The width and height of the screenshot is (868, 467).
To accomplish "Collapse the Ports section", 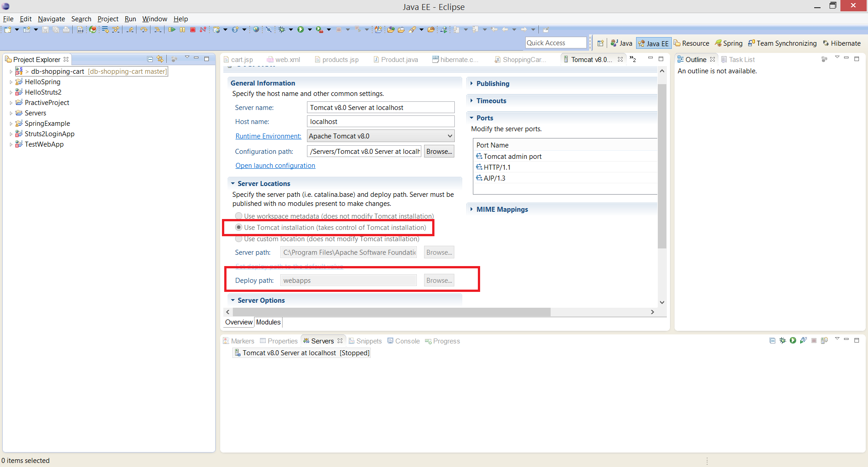I will tap(472, 118).
